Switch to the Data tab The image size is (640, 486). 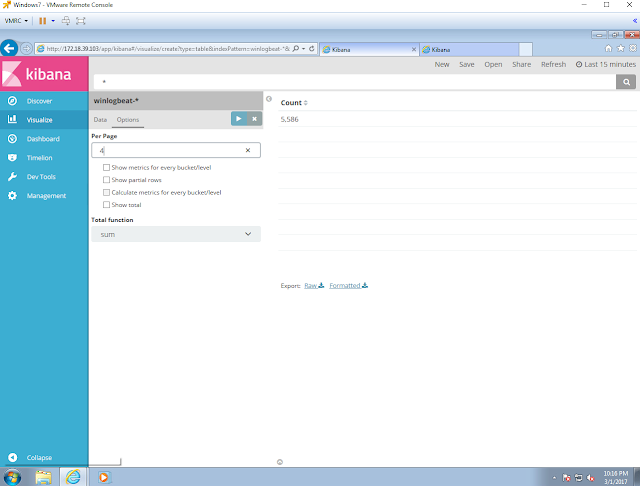(x=100, y=120)
